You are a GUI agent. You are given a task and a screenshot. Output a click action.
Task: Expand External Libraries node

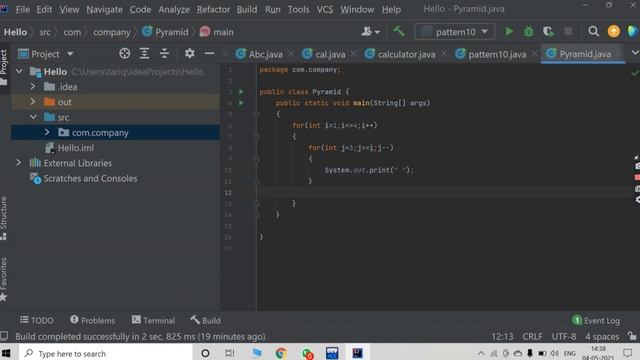click(19, 163)
